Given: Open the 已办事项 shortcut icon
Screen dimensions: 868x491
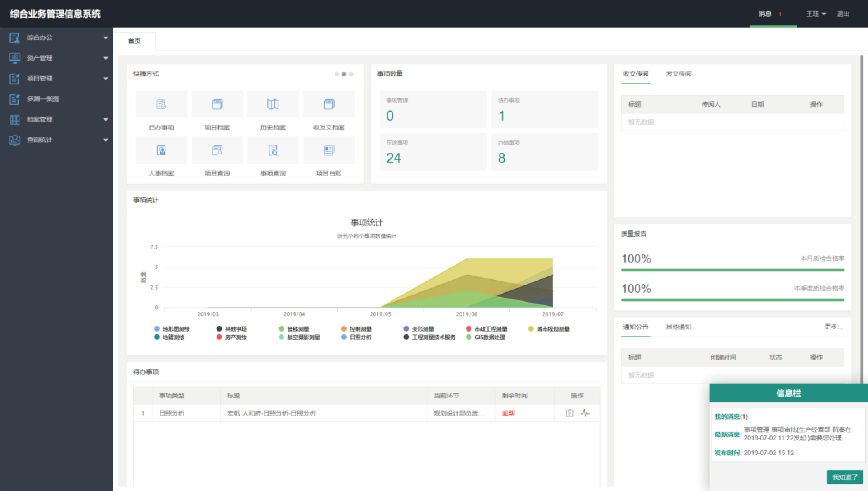Looking at the screenshot, I should click(x=161, y=104).
